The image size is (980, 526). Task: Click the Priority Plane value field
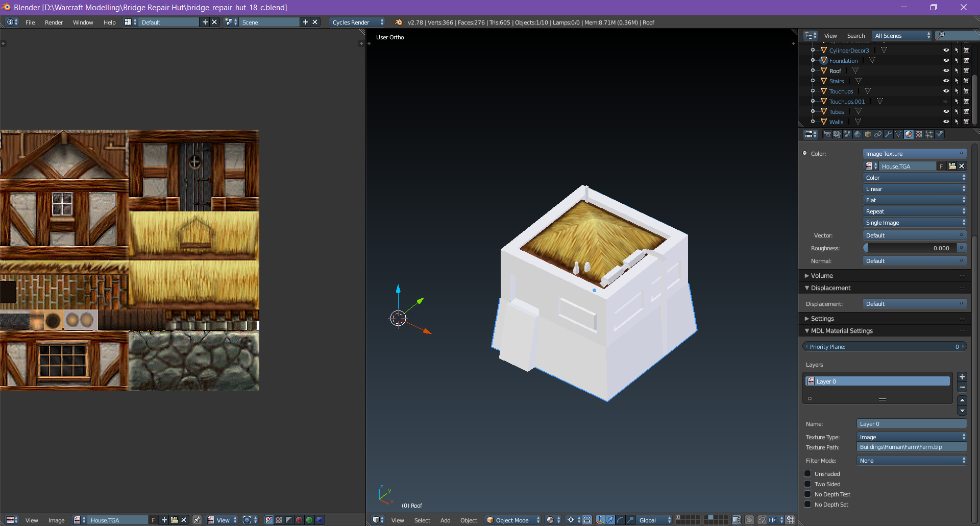(x=885, y=347)
